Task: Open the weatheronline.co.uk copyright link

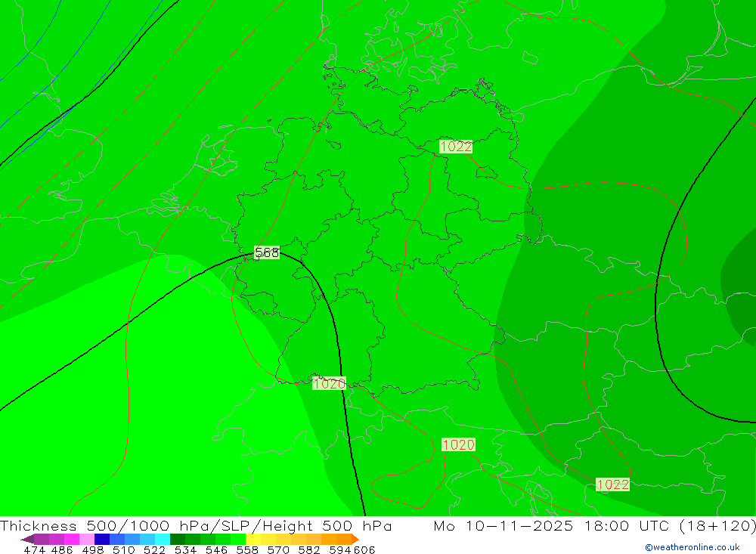Action: [x=692, y=547]
